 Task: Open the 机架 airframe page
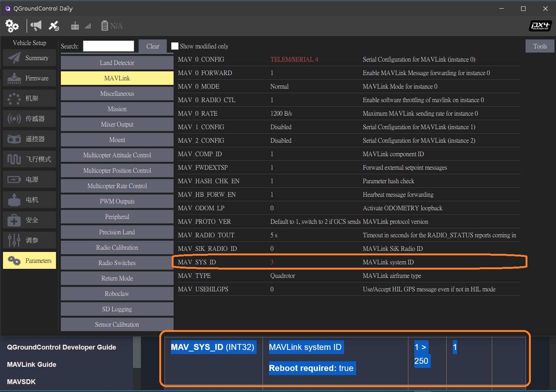pos(29,98)
